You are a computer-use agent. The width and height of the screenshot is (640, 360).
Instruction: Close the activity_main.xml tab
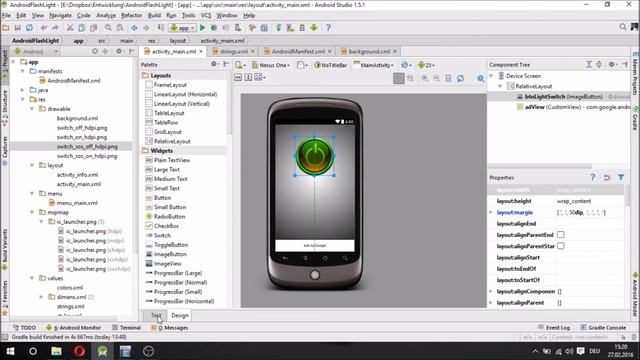(201, 51)
